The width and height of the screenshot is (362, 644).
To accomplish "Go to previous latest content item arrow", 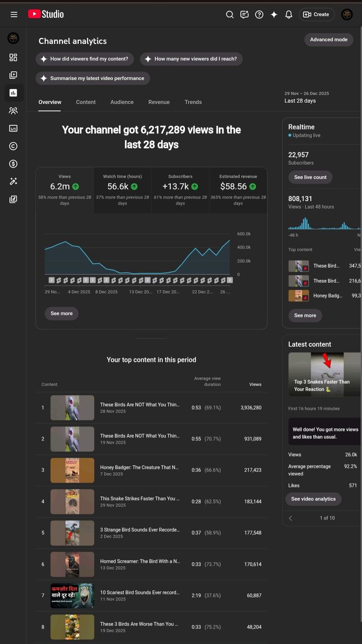I will pyautogui.click(x=290, y=518).
